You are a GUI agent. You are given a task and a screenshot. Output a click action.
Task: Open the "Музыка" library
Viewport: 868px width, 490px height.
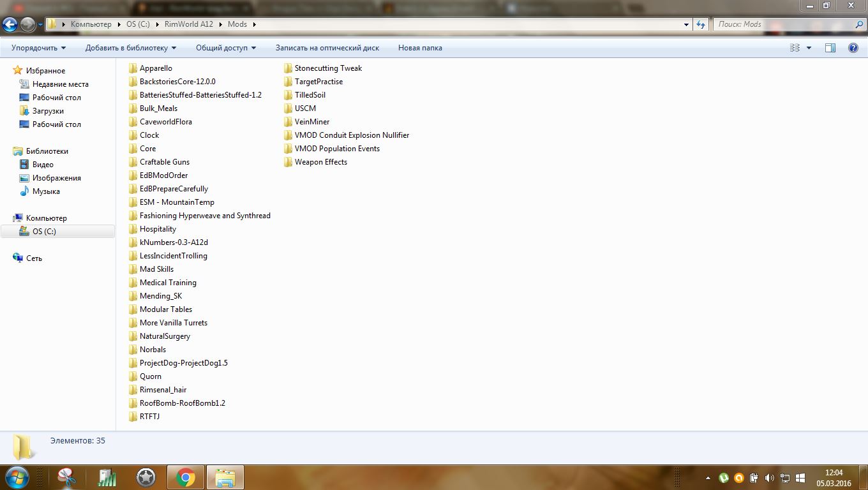click(x=46, y=191)
